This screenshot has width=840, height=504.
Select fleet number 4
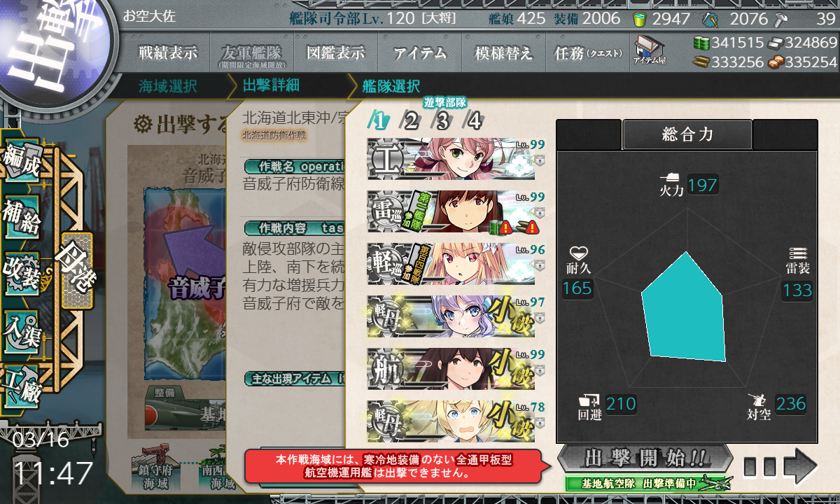[474, 121]
